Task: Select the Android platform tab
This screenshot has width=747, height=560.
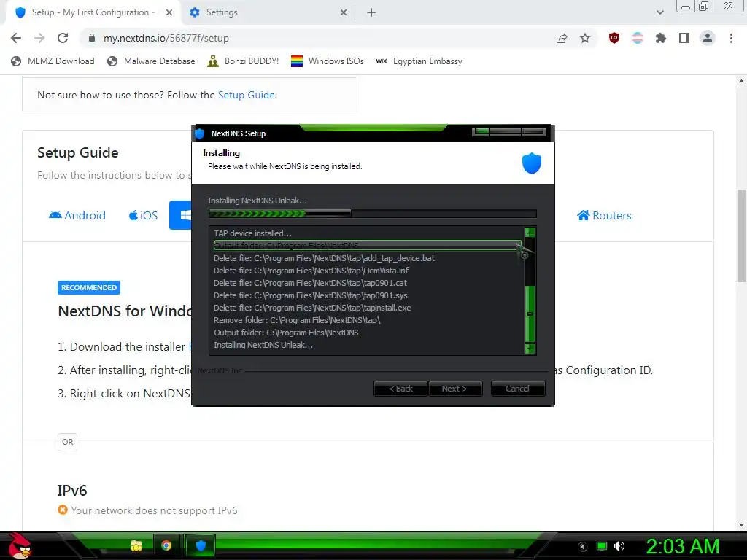Action: (x=77, y=215)
